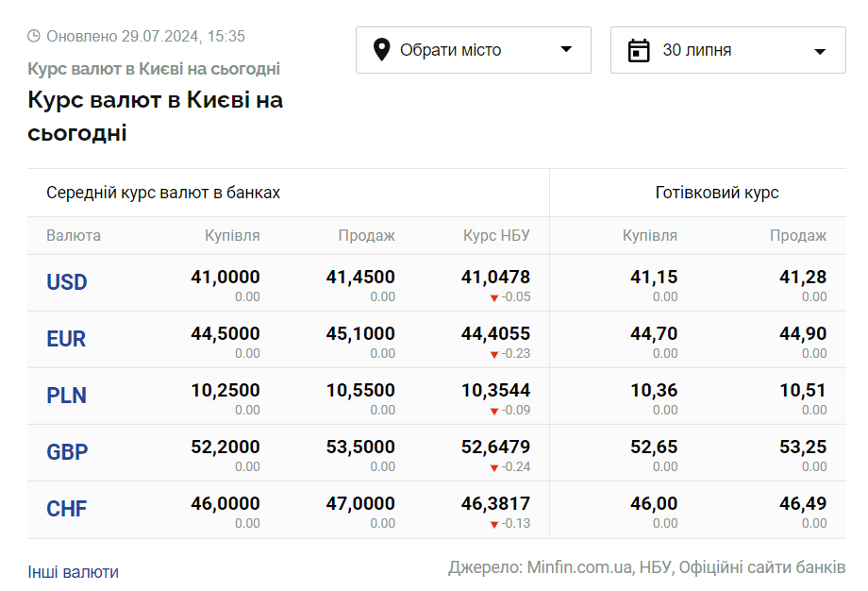This screenshot has width=868, height=591.
Task: Open the GBP currency link
Action: [67, 452]
